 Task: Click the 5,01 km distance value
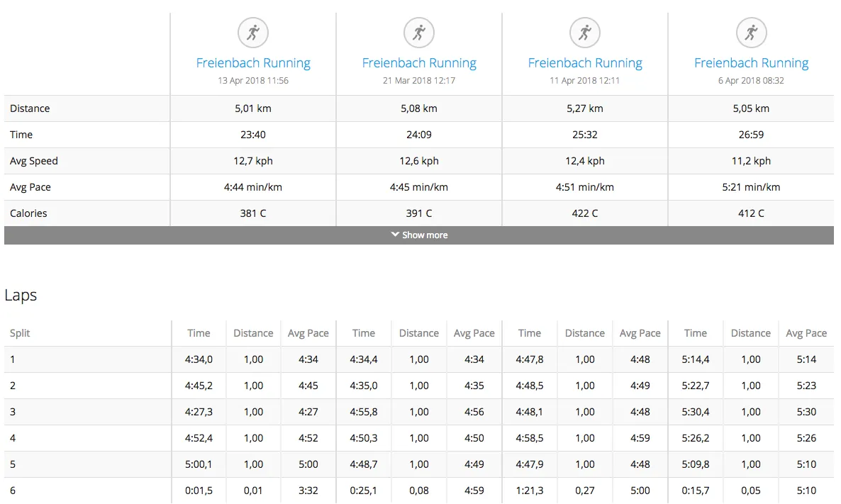pyautogui.click(x=253, y=108)
